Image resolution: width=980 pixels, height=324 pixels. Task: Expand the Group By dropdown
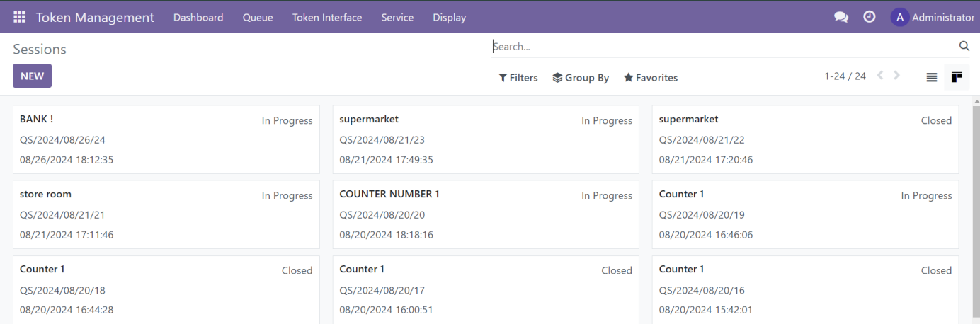coord(581,78)
